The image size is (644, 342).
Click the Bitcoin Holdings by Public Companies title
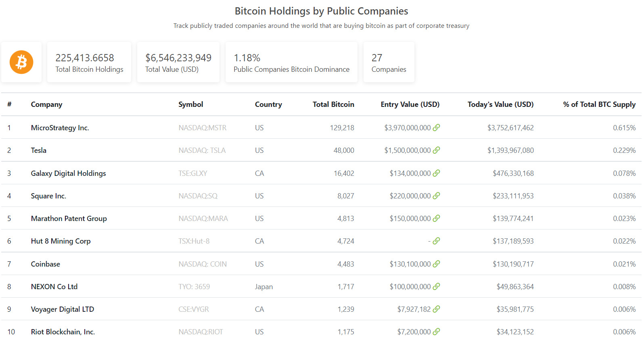coord(321,11)
